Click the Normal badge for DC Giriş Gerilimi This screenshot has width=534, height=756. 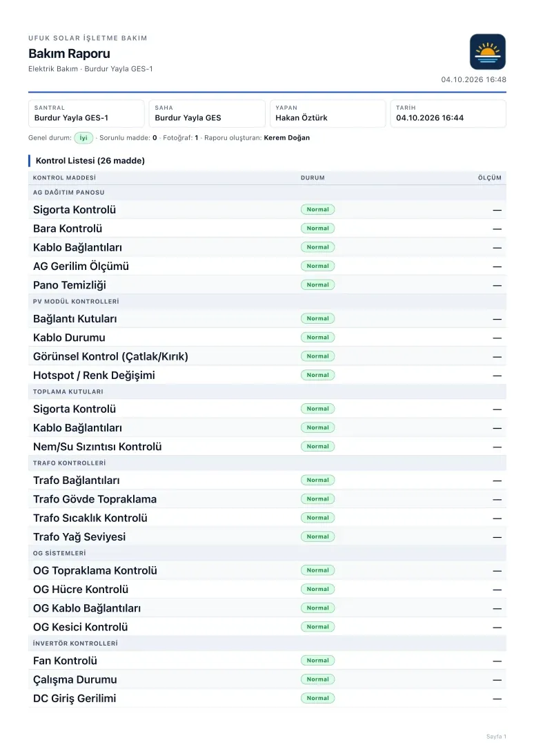click(x=317, y=698)
